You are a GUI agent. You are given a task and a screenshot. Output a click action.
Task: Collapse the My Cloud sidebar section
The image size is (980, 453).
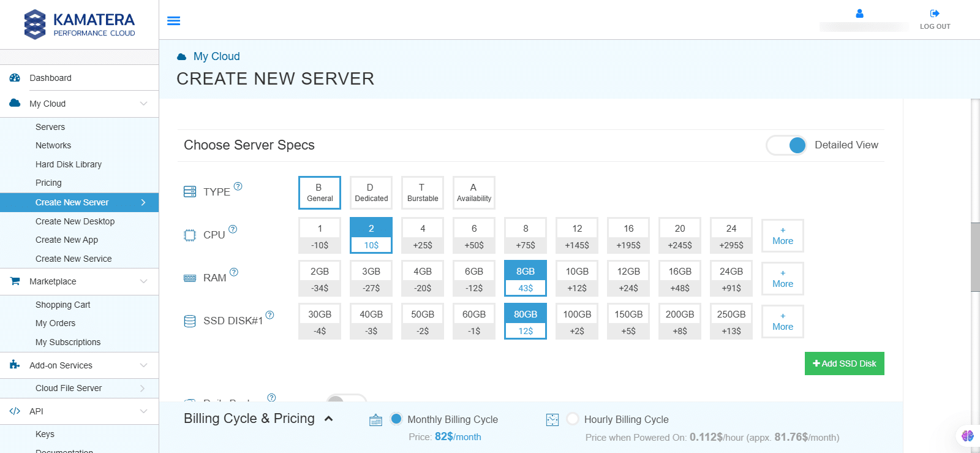pos(143,104)
